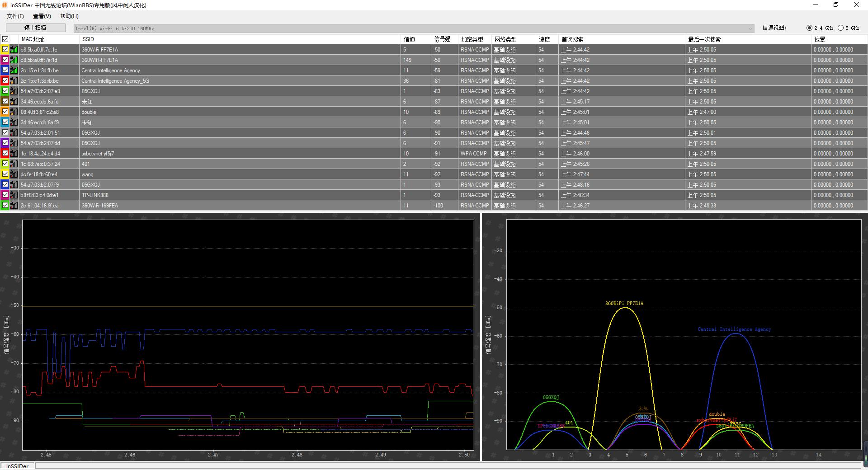
Task: Uncheck the network with SSID 401
Action: [x=5, y=164]
